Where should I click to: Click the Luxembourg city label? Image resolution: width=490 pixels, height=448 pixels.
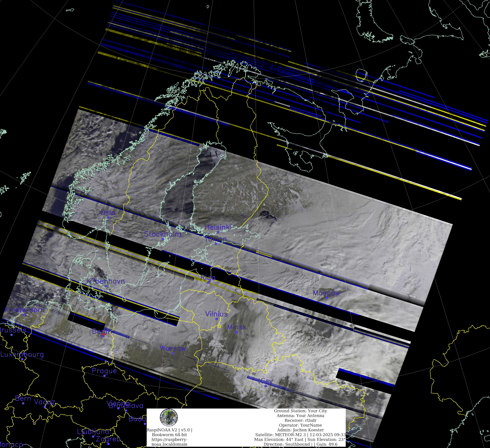(x=22, y=354)
